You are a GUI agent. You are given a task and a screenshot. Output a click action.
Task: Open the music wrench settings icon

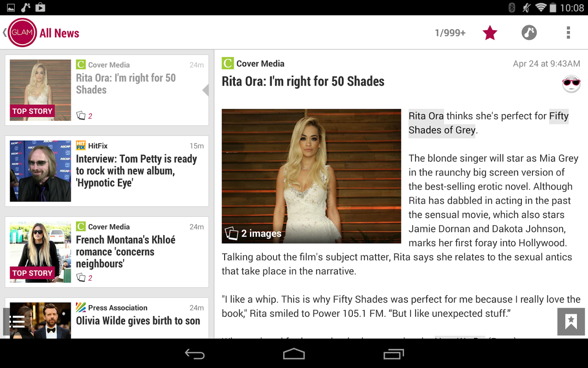tap(529, 33)
